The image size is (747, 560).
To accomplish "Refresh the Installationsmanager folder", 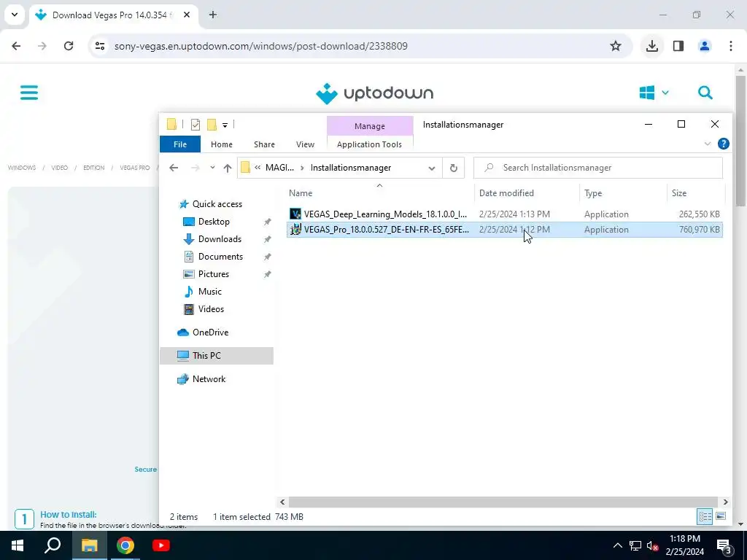I will tap(454, 168).
